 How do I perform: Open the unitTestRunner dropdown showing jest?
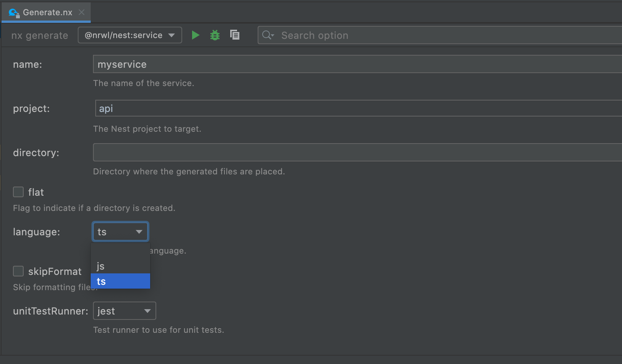pos(124,311)
